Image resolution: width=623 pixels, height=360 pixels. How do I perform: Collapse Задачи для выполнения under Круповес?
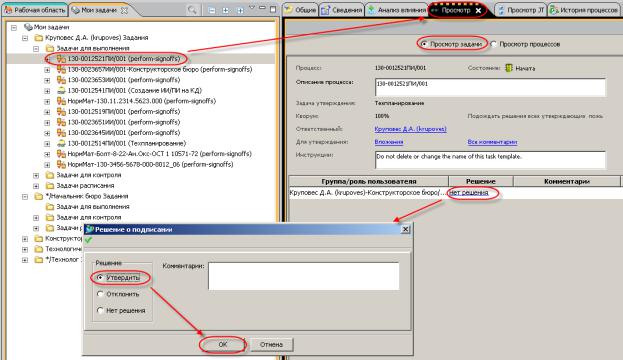coord(36,48)
